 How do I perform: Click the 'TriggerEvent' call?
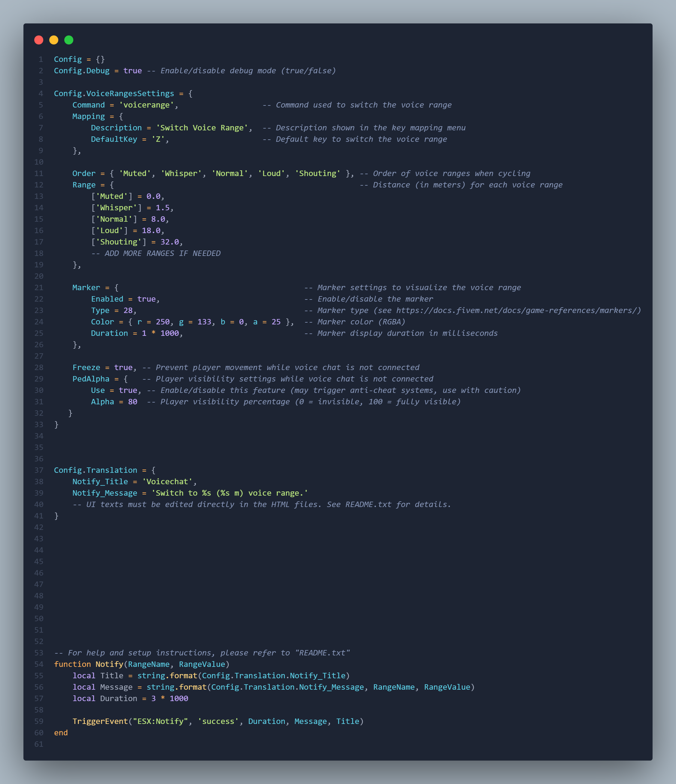(x=100, y=721)
